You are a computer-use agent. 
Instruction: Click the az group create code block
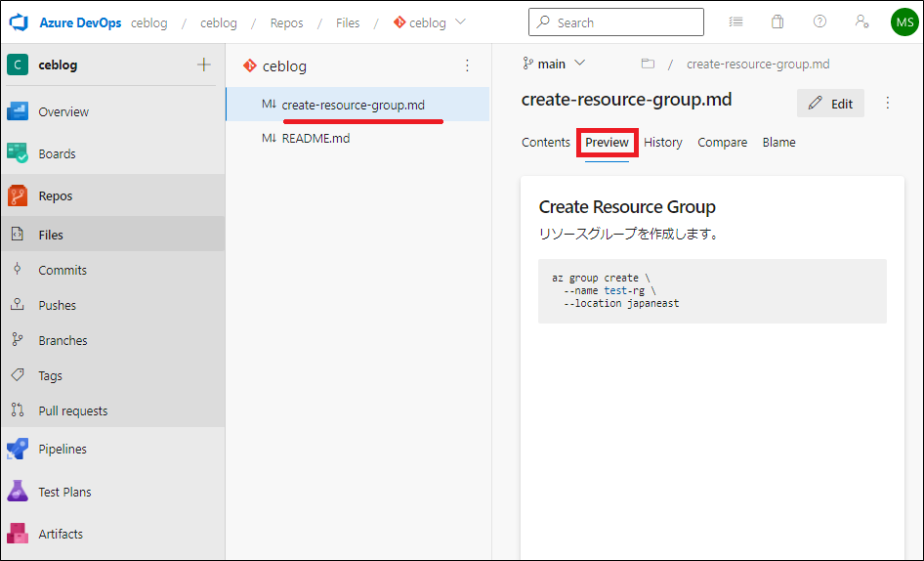click(x=712, y=291)
